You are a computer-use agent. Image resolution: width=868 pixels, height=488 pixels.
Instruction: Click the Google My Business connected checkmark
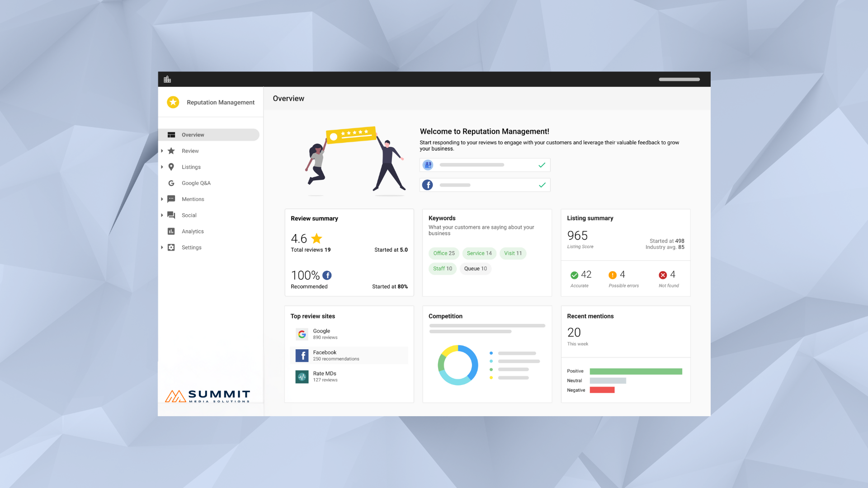coord(542,165)
